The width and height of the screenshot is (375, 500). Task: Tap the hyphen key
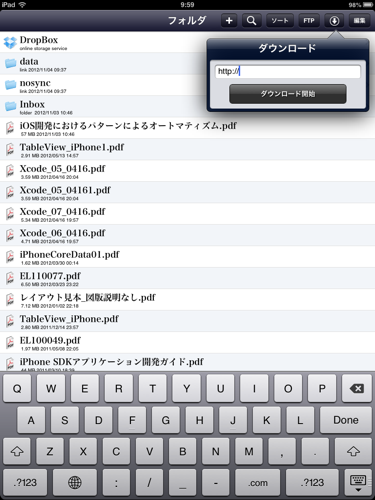coord(216,482)
